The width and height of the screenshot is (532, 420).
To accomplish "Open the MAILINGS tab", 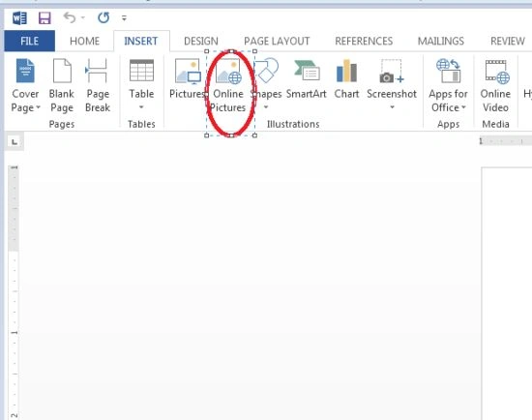I will [441, 41].
